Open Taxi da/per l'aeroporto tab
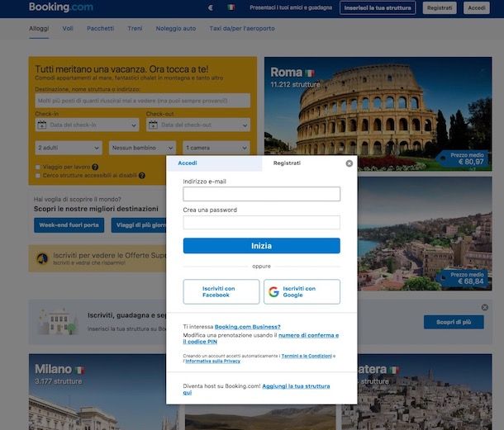The width and height of the screenshot is (504, 430). (x=242, y=29)
